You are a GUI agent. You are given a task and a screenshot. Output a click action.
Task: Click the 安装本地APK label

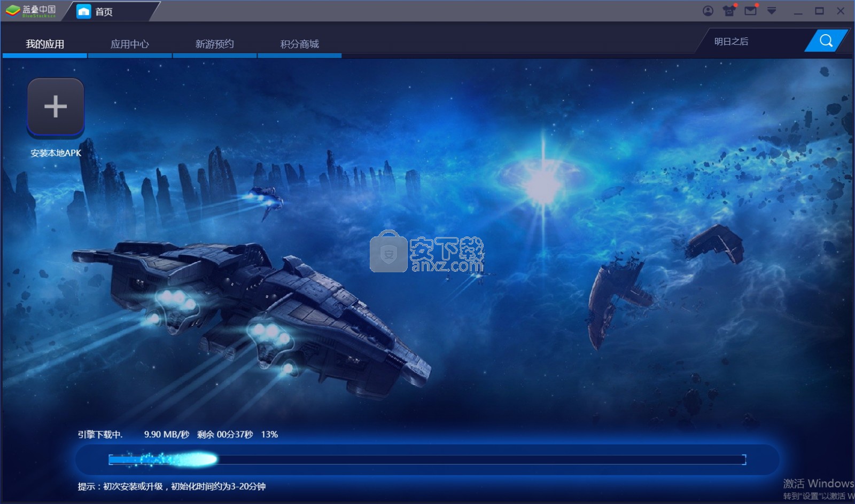tap(56, 153)
